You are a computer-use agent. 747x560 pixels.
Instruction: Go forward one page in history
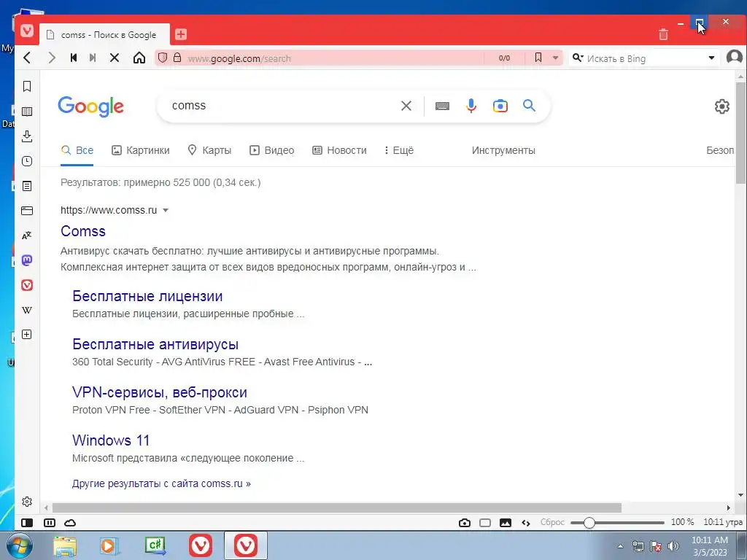point(52,58)
